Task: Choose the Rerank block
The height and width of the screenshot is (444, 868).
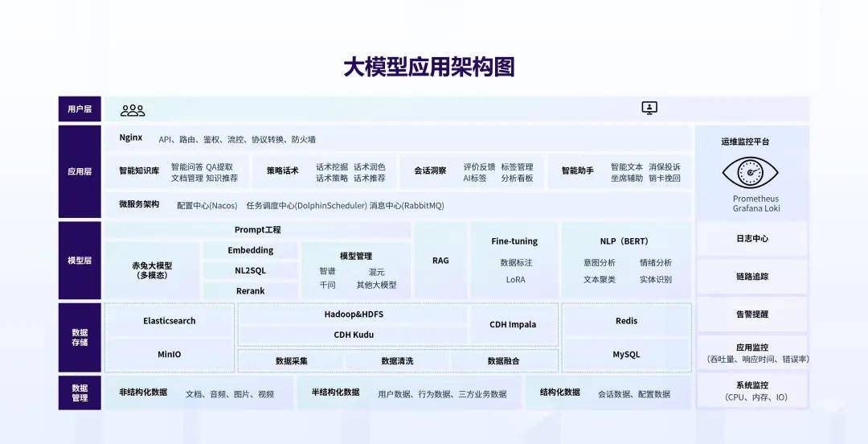Action: click(x=250, y=291)
